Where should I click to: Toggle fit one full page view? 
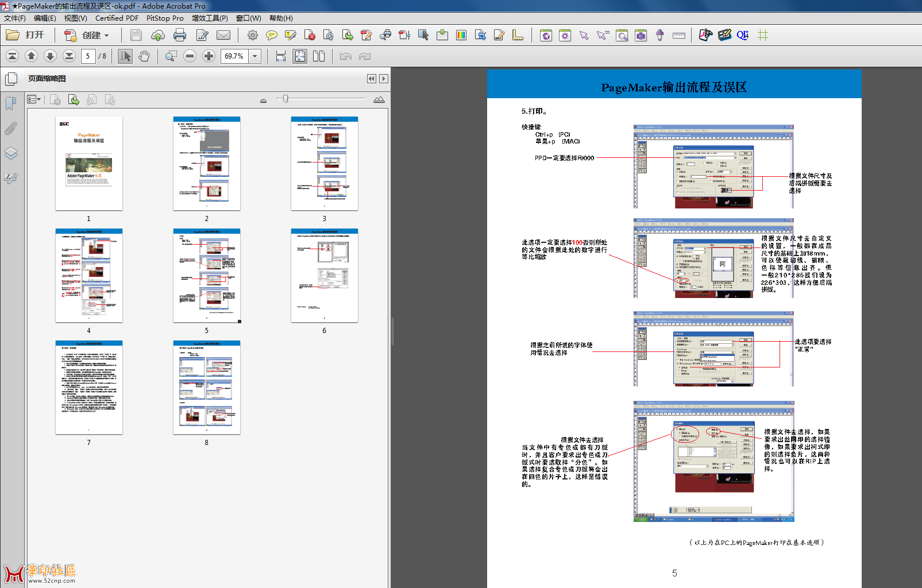[x=300, y=56]
